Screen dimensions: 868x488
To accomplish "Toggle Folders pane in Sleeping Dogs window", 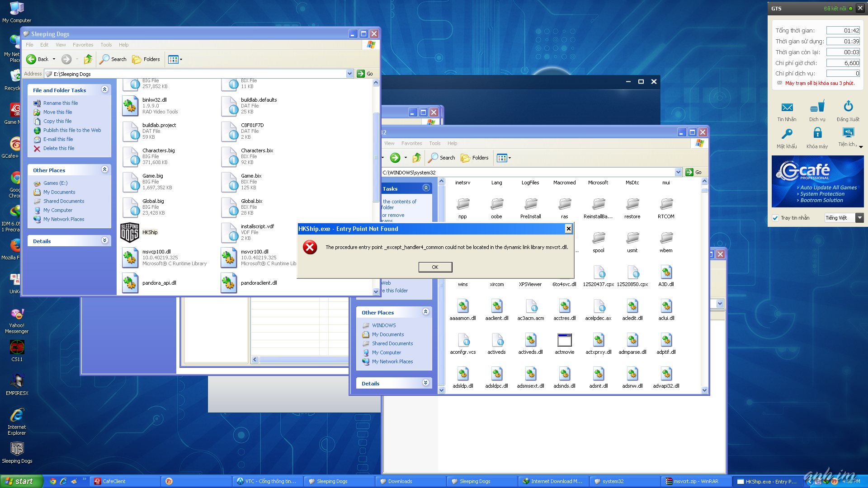I will point(146,59).
